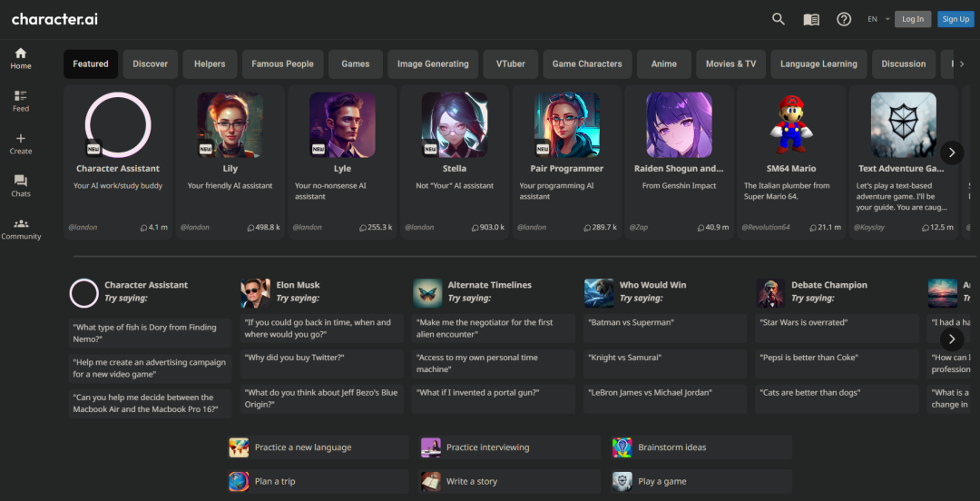
Task: Show more category tabs with arrow
Action: [962, 64]
